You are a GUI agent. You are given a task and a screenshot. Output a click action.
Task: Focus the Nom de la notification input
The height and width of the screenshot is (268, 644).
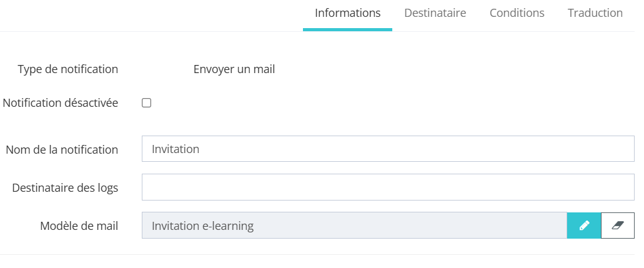pyautogui.click(x=387, y=149)
